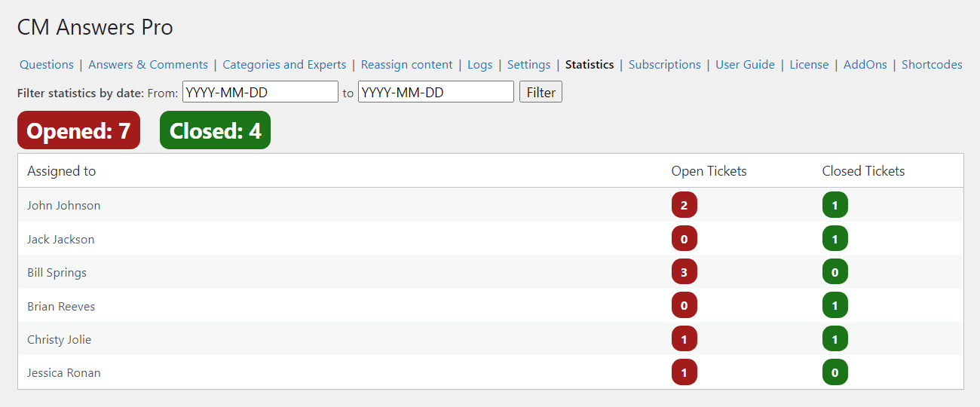
Task: Go to the License page
Action: click(809, 65)
